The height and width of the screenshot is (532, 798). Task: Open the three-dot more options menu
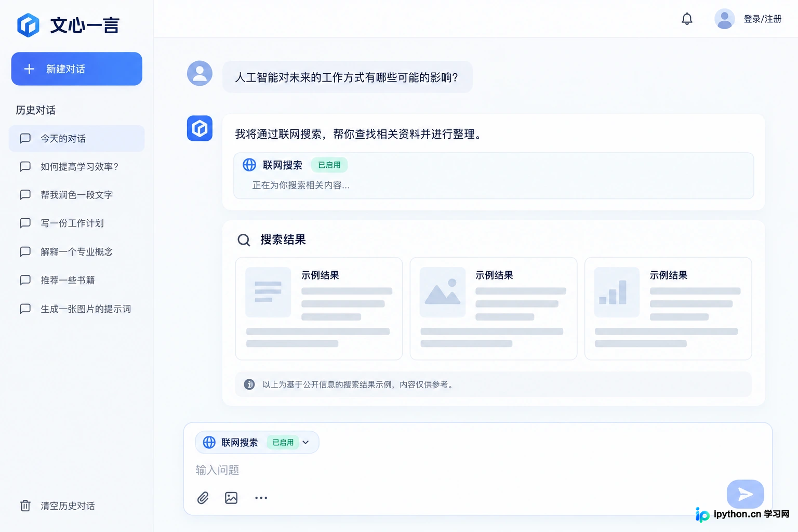pos(261,498)
